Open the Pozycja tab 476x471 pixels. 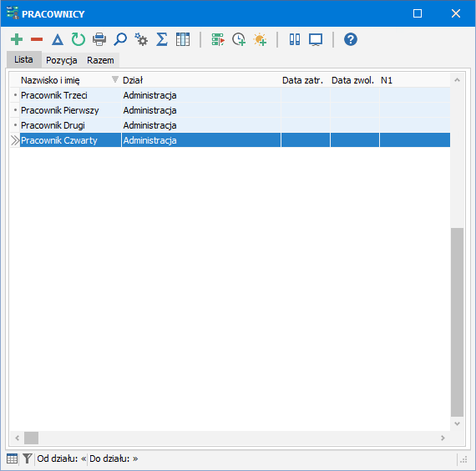(61, 60)
